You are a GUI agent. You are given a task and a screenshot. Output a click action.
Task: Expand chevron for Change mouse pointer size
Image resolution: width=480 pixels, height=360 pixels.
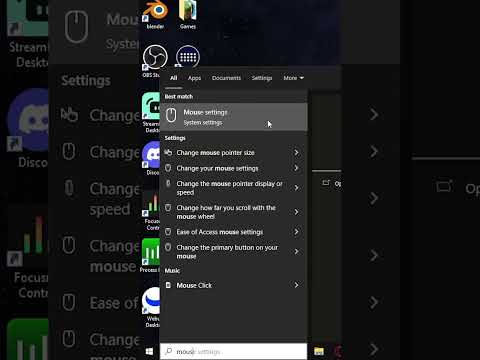click(296, 152)
